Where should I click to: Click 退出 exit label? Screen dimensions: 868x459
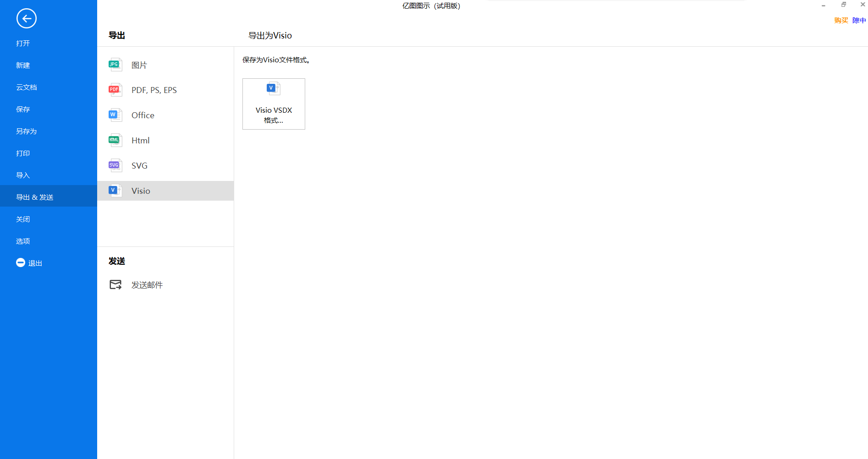(35, 263)
